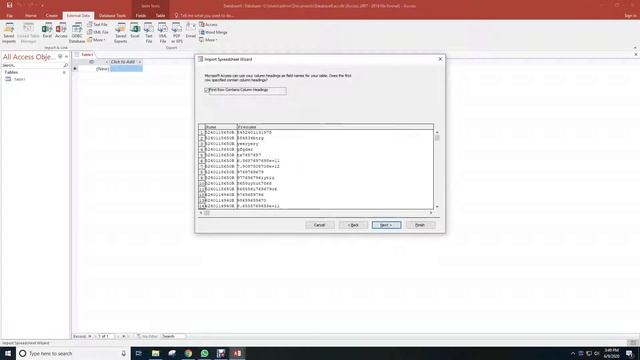Collapse navigation pane shutter
Image resolution: width=640 pixels, height=360 pixels.
(x=67, y=56)
